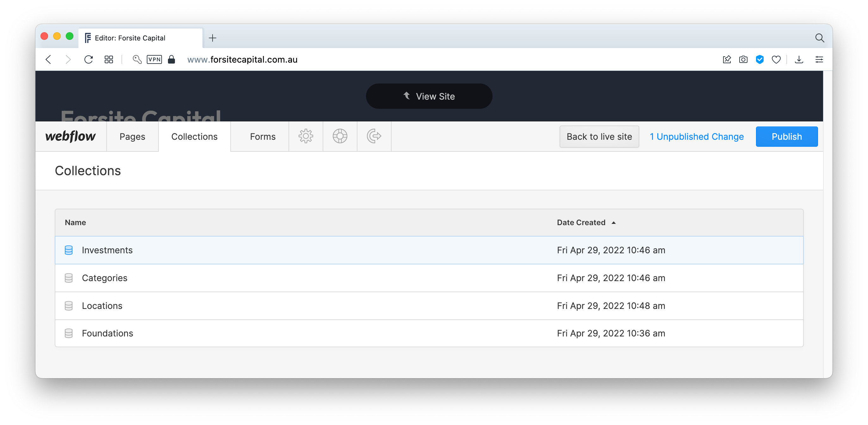The width and height of the screenshot is (868, 425).
Task: Click the heart bookmark icon
Action: click(x=776, y=60)
